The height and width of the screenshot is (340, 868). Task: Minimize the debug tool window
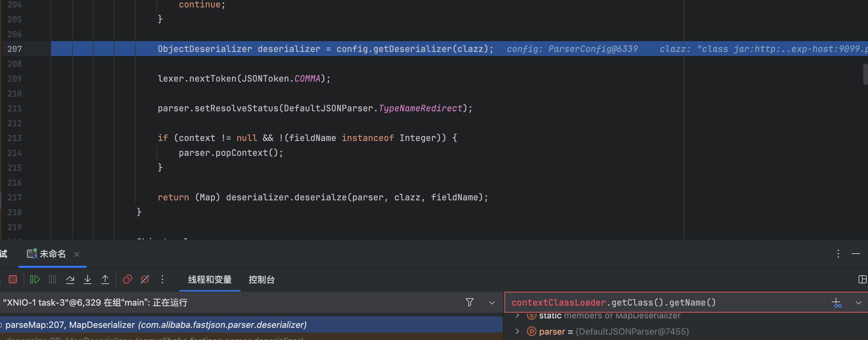[856, 254]
